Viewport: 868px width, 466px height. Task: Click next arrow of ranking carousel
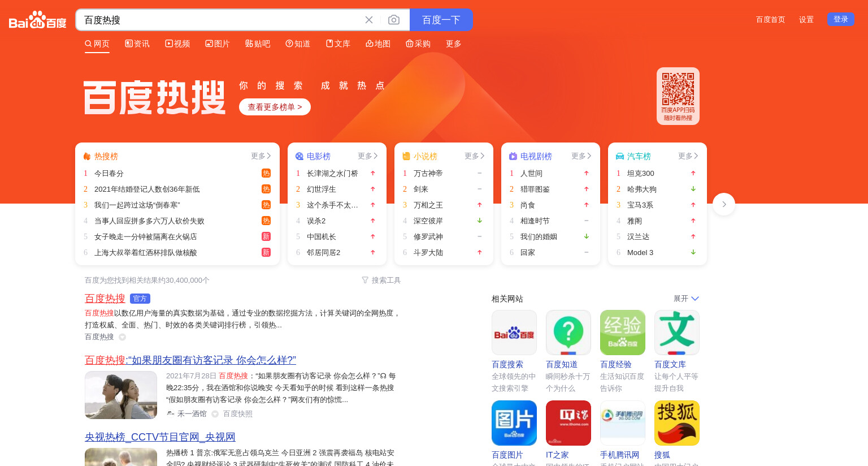click(724, 204)
